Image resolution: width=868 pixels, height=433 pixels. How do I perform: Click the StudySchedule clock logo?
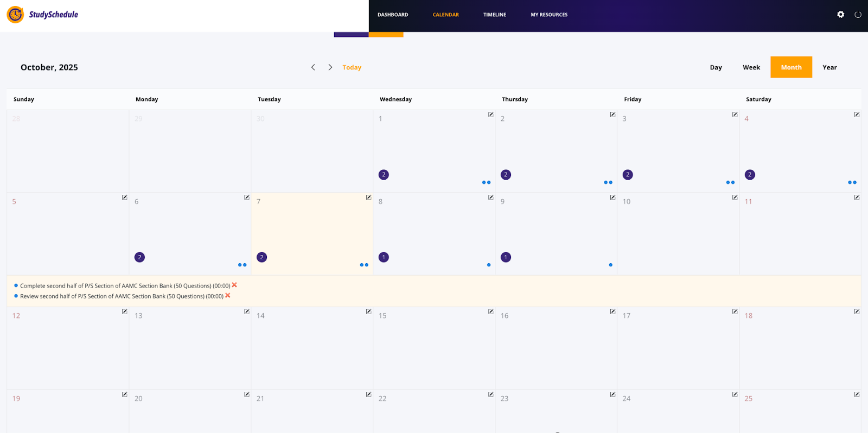point(15,15)
